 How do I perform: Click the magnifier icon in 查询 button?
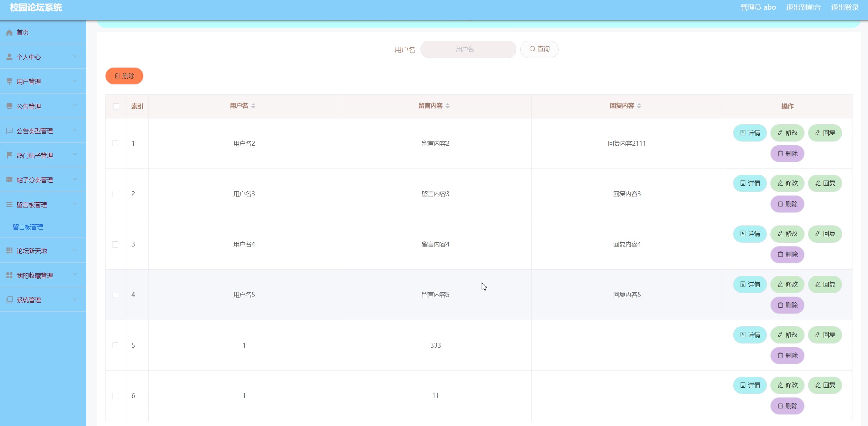(532, 49)
